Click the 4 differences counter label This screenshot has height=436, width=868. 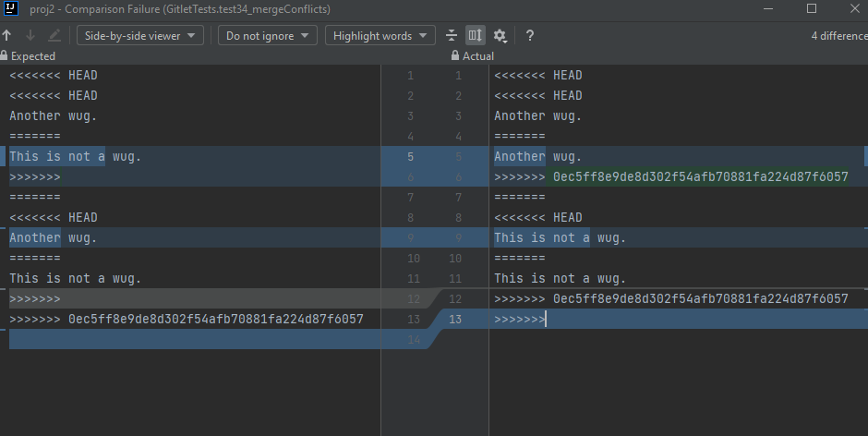[838, 36]
